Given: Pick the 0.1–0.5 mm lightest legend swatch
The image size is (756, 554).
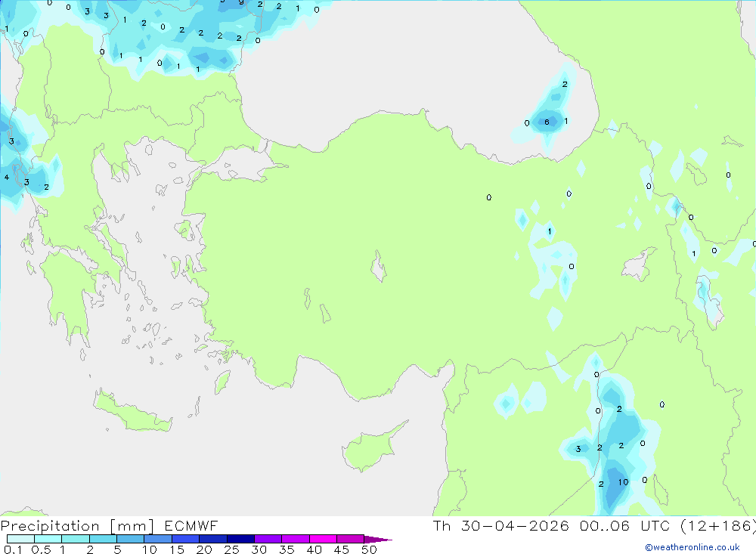Looking at the screenshot, I should pyautogui.click(x=20, y=539).
